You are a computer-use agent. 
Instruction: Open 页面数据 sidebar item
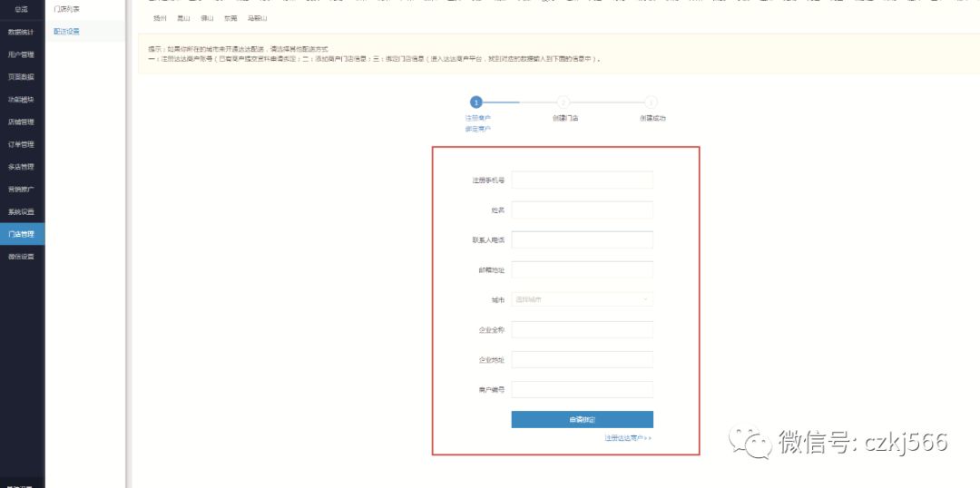22,77
